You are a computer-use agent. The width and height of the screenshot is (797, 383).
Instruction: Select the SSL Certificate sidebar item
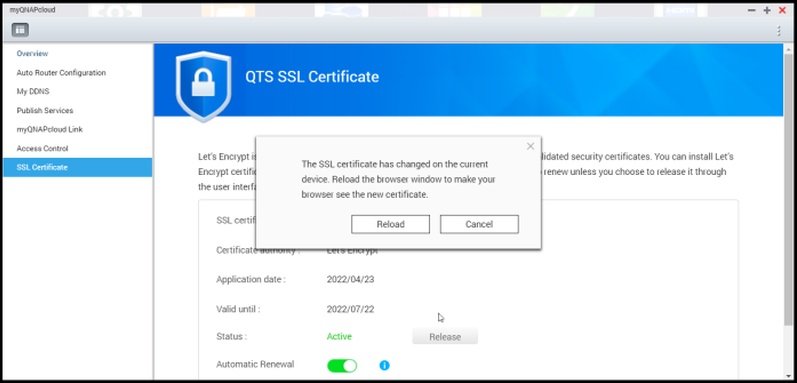point(78,167)
